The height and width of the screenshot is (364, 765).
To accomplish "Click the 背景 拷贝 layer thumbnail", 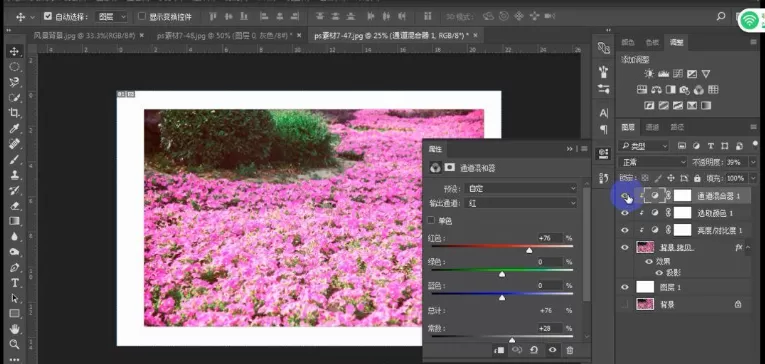I will (645, 247).
